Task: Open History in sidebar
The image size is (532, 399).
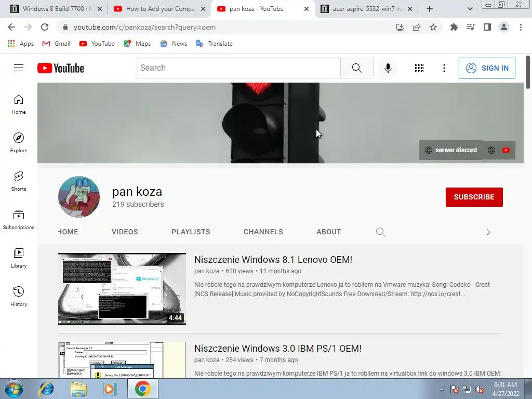Action: click(19, 296)
